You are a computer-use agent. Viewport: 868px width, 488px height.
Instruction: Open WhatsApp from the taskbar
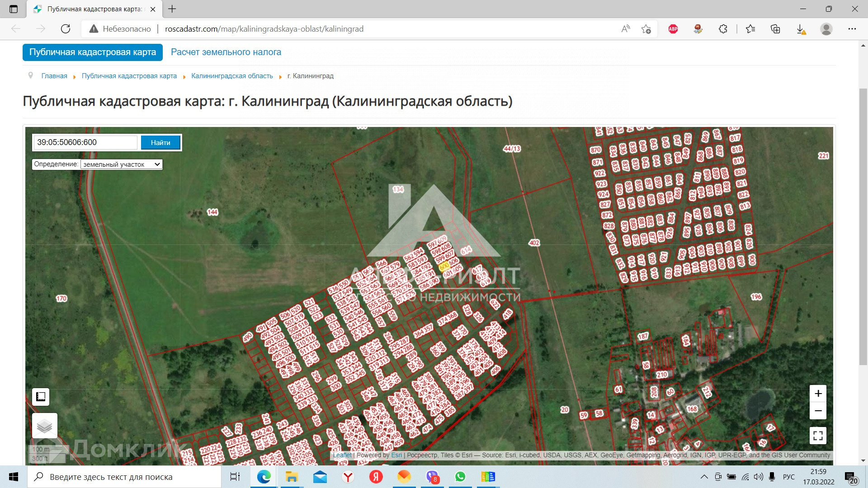pos(460,477)
